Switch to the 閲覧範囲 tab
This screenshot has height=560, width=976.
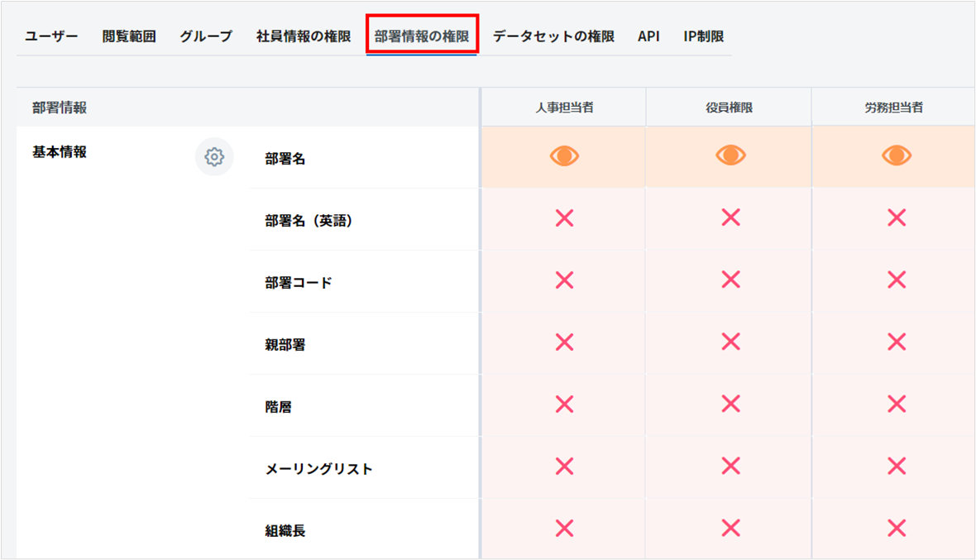point(129,36)
